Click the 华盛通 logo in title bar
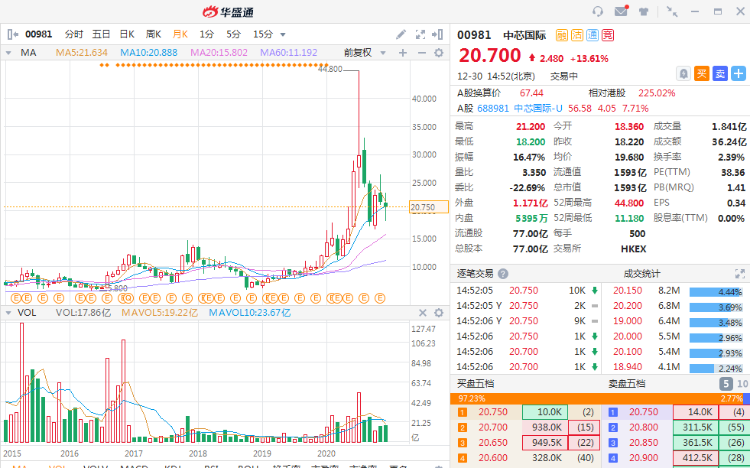The height and width of the screenshot is (468, 750). pyautogui.click(x=228, y=11)
